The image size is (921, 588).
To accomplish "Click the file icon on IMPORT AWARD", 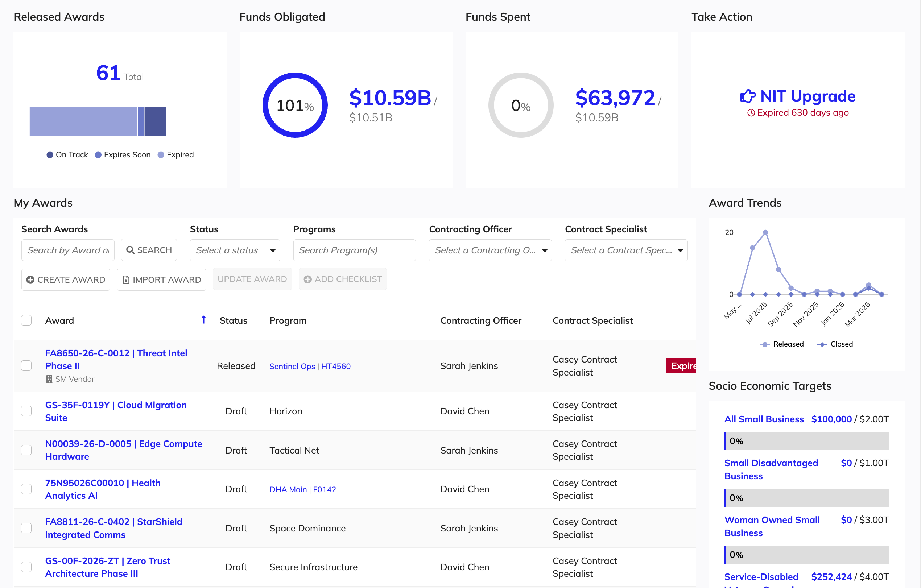I will click(x=126, y=280).
